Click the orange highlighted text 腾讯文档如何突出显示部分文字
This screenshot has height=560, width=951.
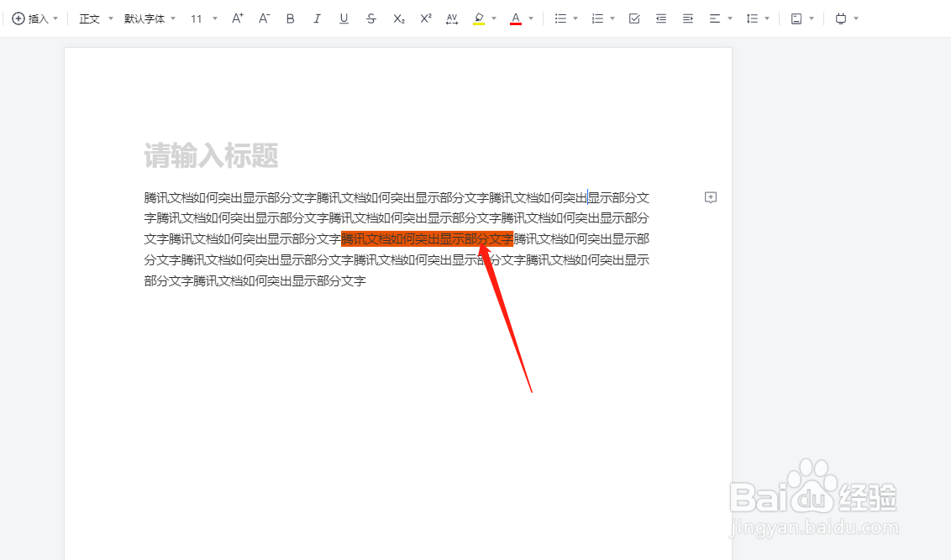click(x=427, y=238)
